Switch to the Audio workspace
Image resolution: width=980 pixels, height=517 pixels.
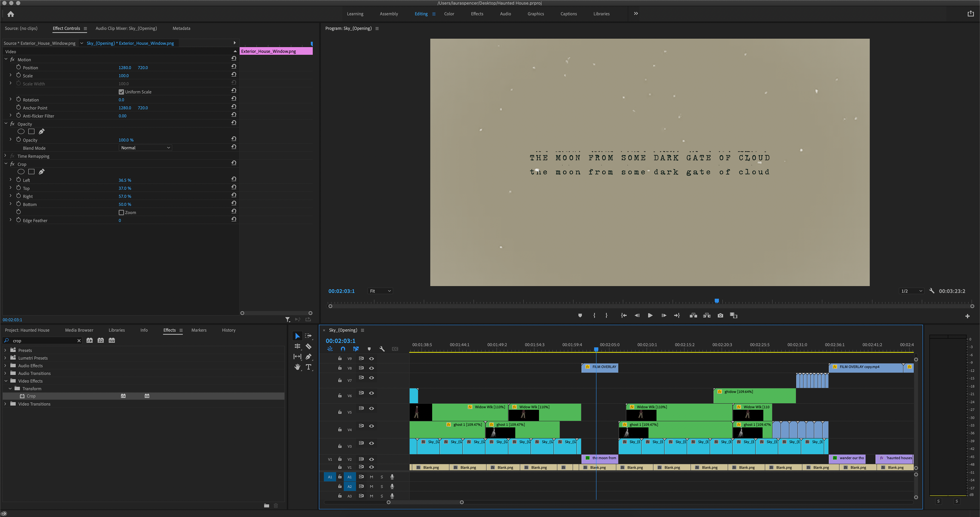click(505, 14)
